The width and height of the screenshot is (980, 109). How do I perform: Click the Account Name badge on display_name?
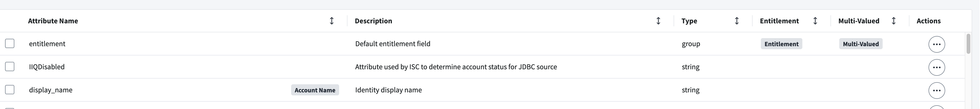(315, 90)
